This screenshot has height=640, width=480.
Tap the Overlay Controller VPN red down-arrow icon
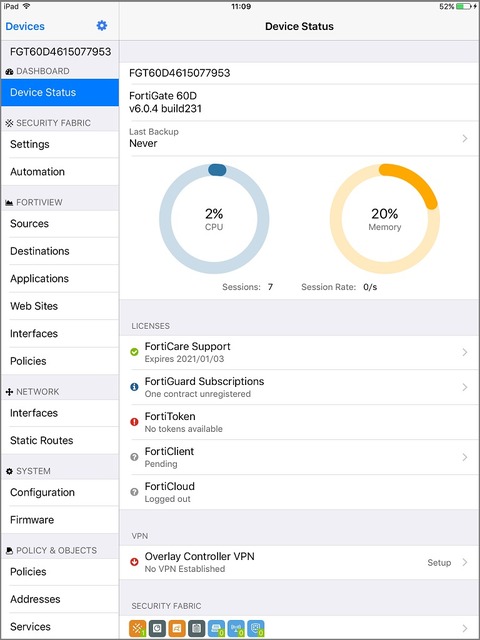[134, 562]
